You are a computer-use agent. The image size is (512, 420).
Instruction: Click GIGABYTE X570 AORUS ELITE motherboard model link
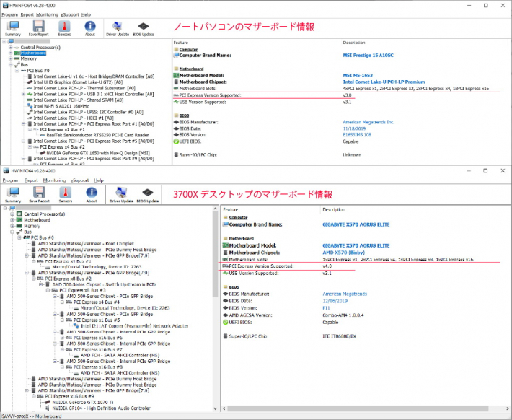click(x=356, y=245)
